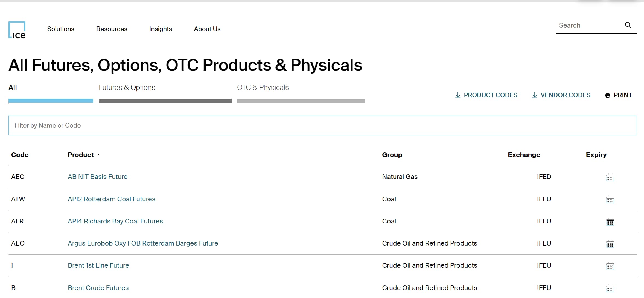
Task: Open expiry calendar for API4 Richards Bay Coal
Action: [x=610, y=222]
